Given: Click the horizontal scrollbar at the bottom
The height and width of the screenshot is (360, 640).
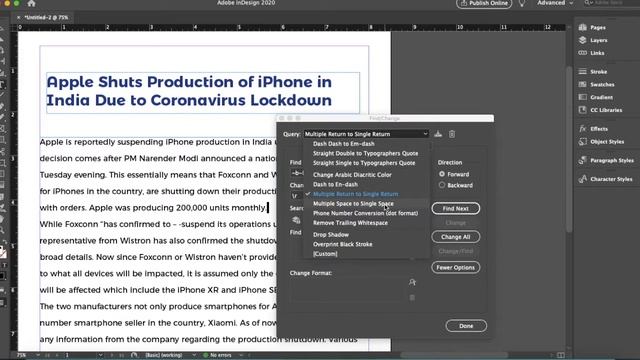Looking at the screenshot, I should (x=453, y=355).
